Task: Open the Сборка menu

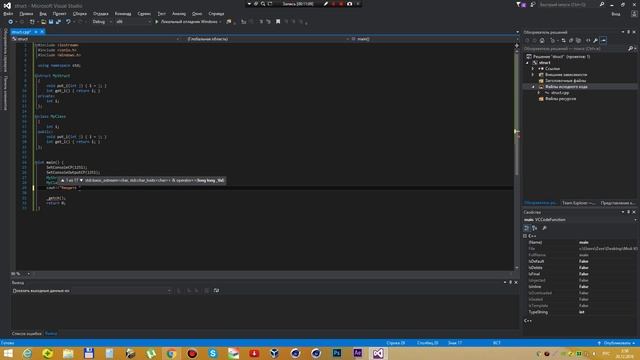Action: pyautogui.click(x=80, y=13)
